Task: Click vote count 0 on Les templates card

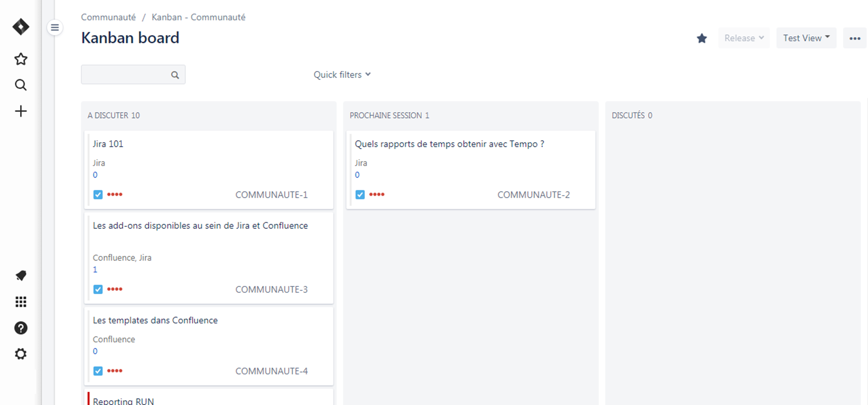Action: pos(95,351)
